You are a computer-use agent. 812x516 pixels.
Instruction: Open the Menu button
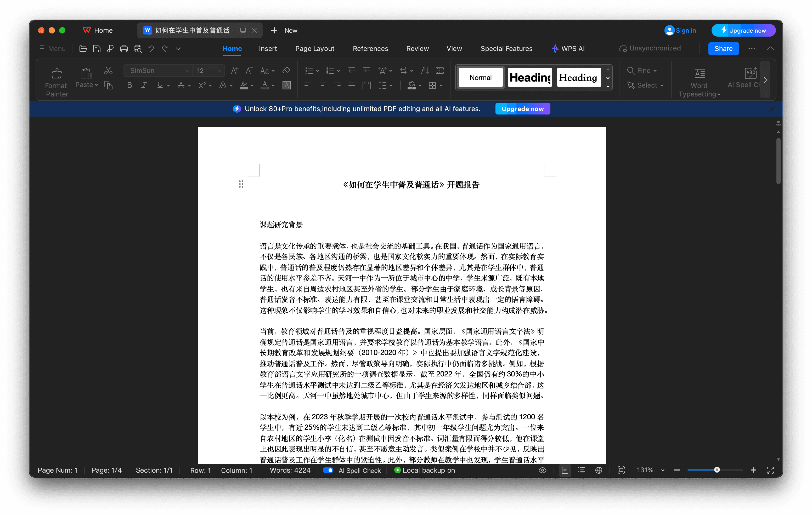tap(52, 49)
